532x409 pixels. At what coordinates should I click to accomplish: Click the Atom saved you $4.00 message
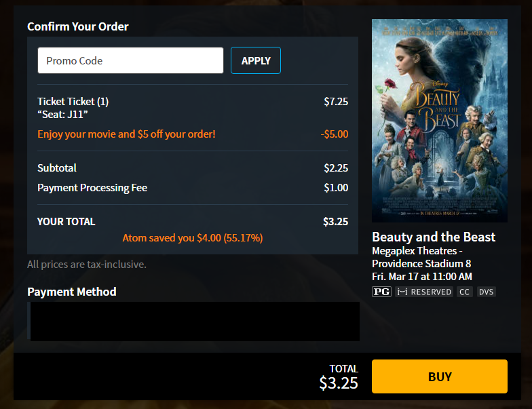pyautogui.click(x=192, y=238)
